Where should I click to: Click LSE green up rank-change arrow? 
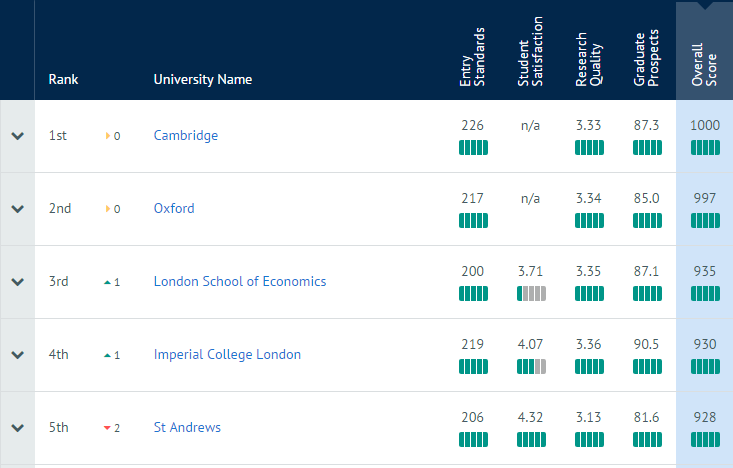[x=107, y=282]
